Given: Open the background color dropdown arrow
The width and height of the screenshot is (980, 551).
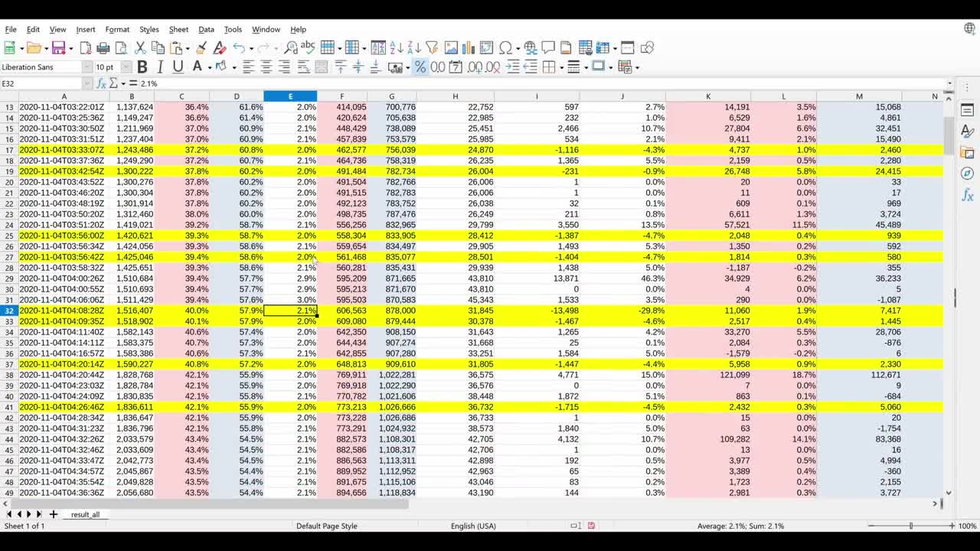Looking at the screenshot, I should (x=234, y=67).
